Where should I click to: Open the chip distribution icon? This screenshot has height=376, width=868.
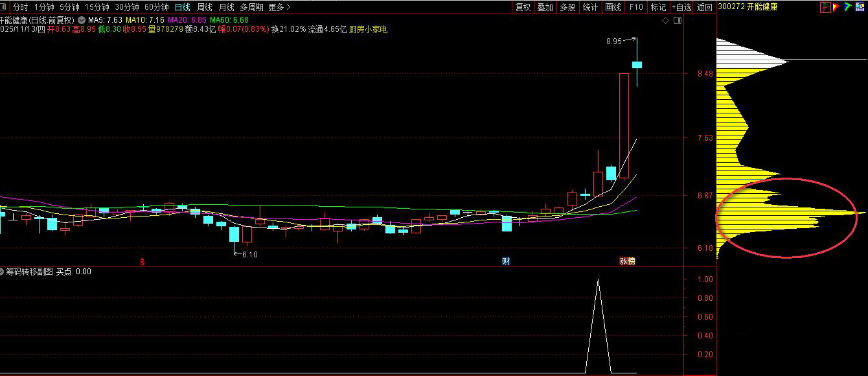(x=825, y=7)
